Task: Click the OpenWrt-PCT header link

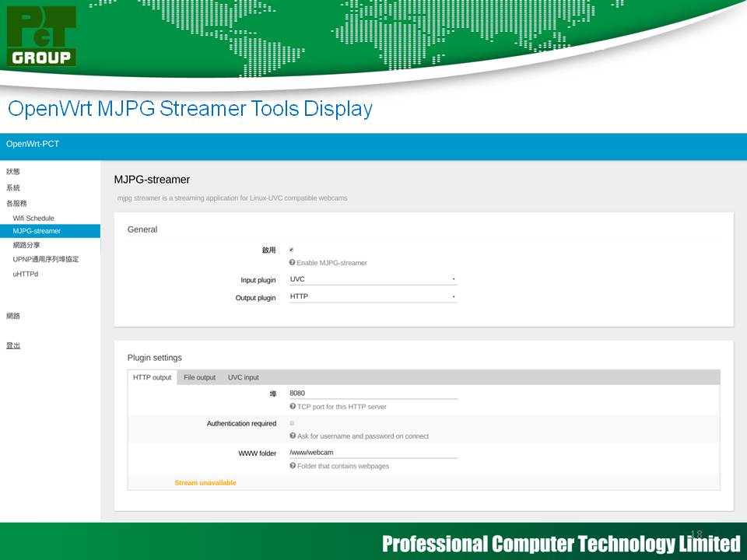Action: point(33,145)
